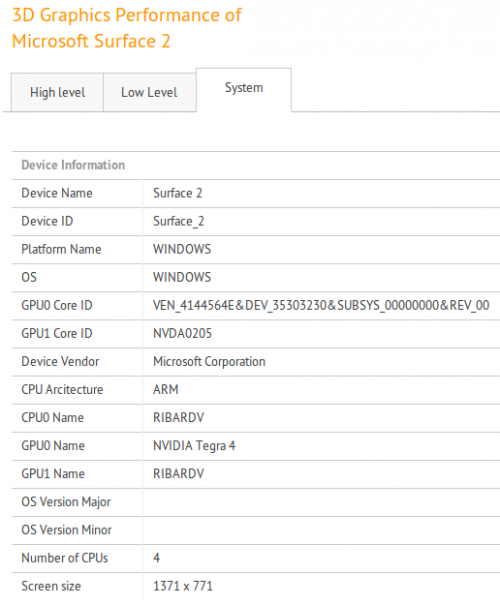Select the NVIDIA Tegra 4 GPU name

click(x=194, y=446)
